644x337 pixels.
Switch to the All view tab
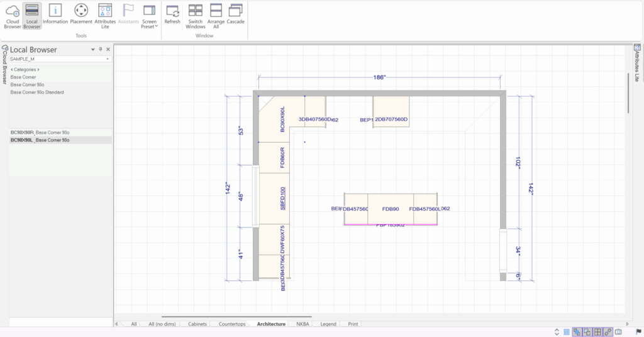pyautogui.click(x=134, y=324)
